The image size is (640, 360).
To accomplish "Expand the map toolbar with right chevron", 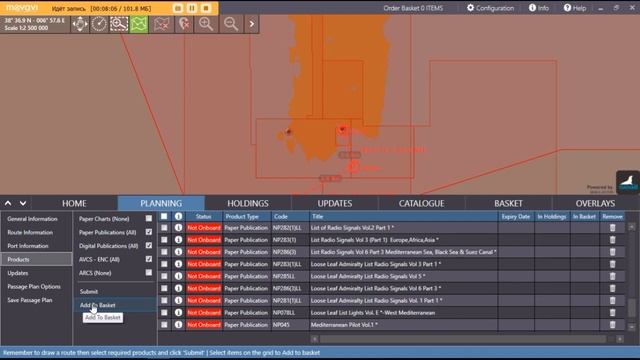I will point(252,24).
